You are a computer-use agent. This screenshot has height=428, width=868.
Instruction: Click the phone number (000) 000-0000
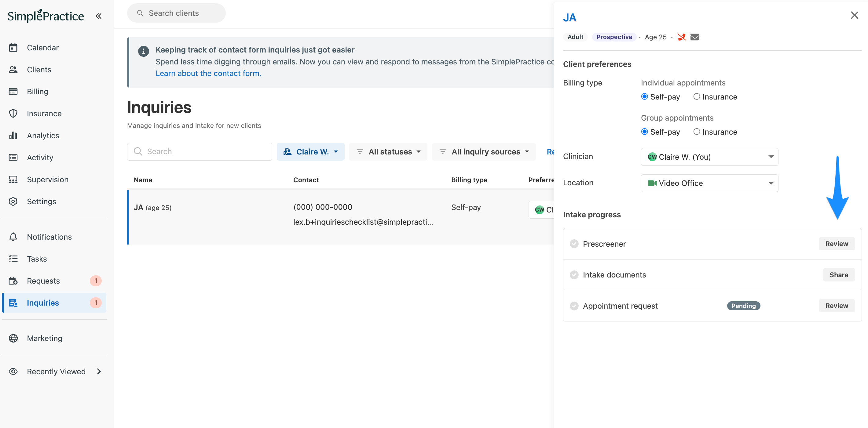pos(323,207)
